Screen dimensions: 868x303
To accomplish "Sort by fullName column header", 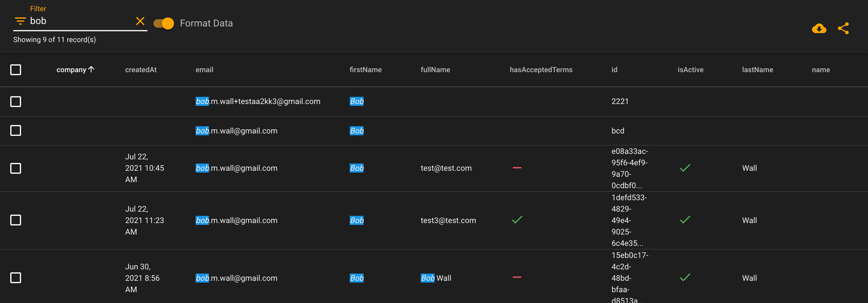I will 435,70.
